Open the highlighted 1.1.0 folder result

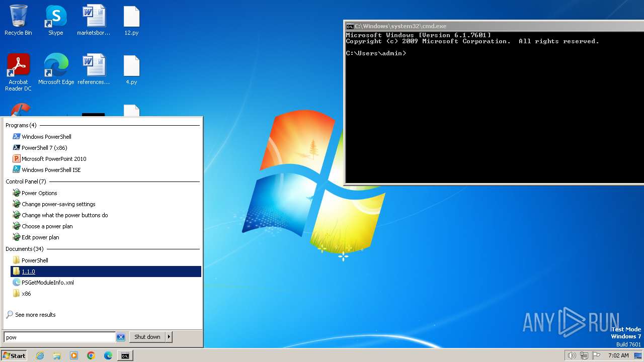pos(106,271)
